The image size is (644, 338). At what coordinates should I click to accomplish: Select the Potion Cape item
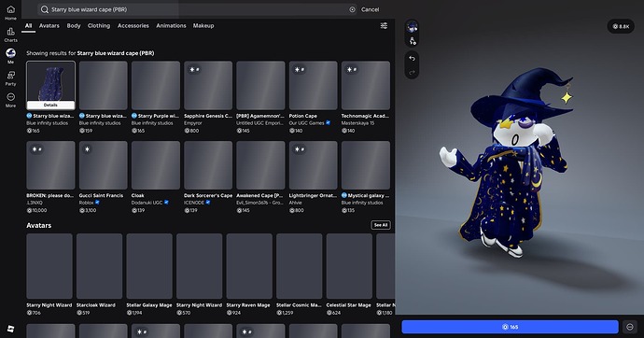(x=313, y=85)
